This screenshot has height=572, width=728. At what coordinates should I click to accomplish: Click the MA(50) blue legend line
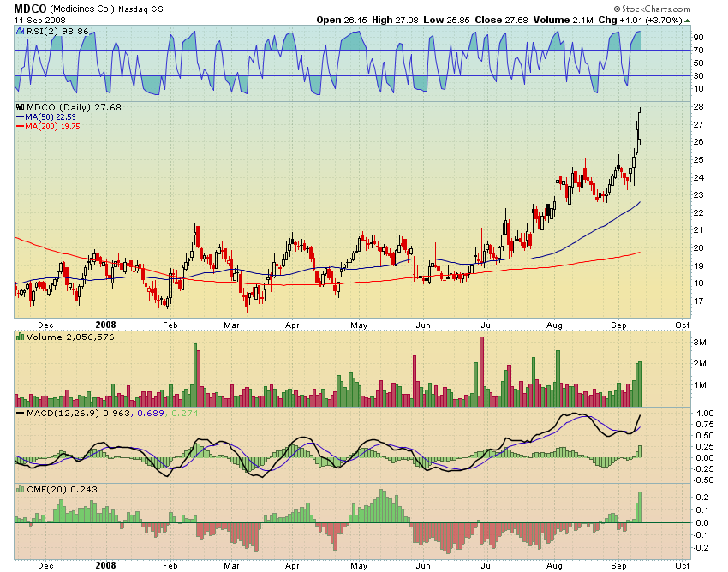(x=20, y=117)
